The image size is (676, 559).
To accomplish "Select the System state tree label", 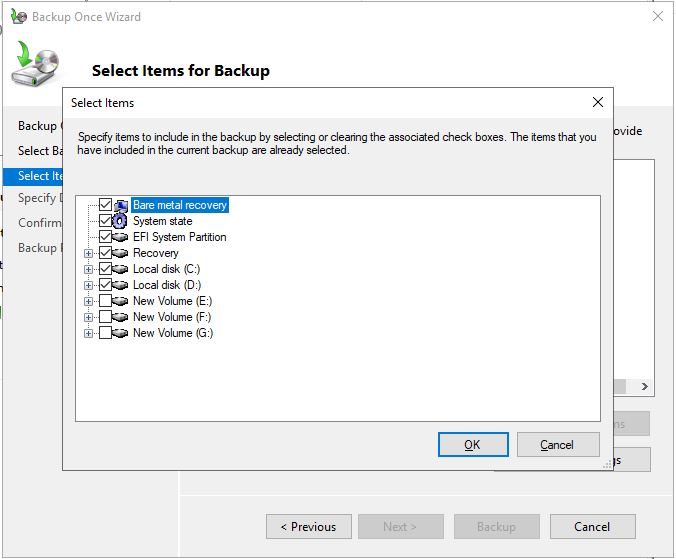I will coord(163,221).
